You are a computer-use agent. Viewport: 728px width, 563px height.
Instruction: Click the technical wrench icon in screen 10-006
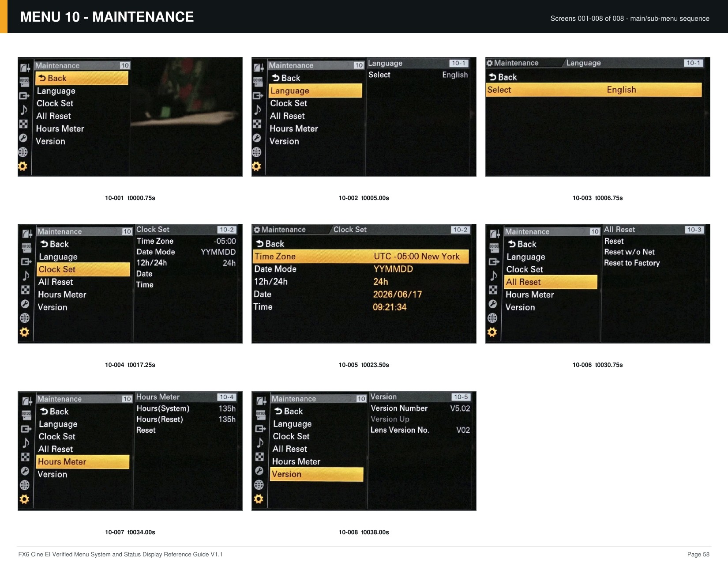click(493, 304)
